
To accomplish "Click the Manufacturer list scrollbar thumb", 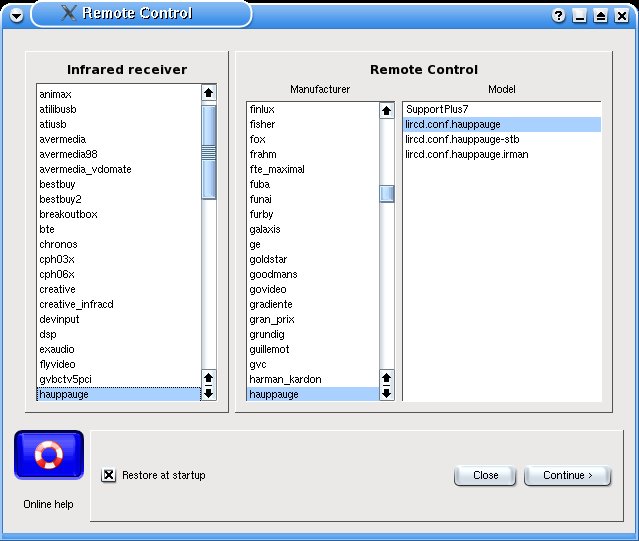I will click(x=386, y=194).
